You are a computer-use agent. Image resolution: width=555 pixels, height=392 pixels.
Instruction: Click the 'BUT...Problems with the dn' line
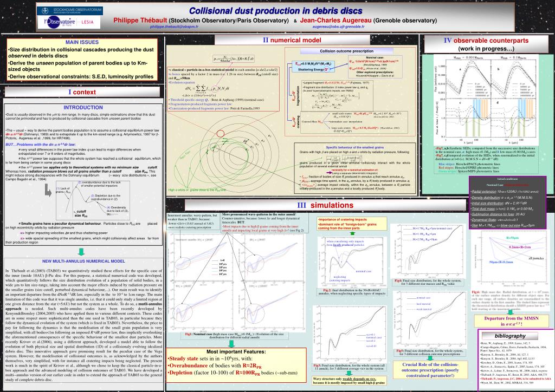click(x=40, y=145)
